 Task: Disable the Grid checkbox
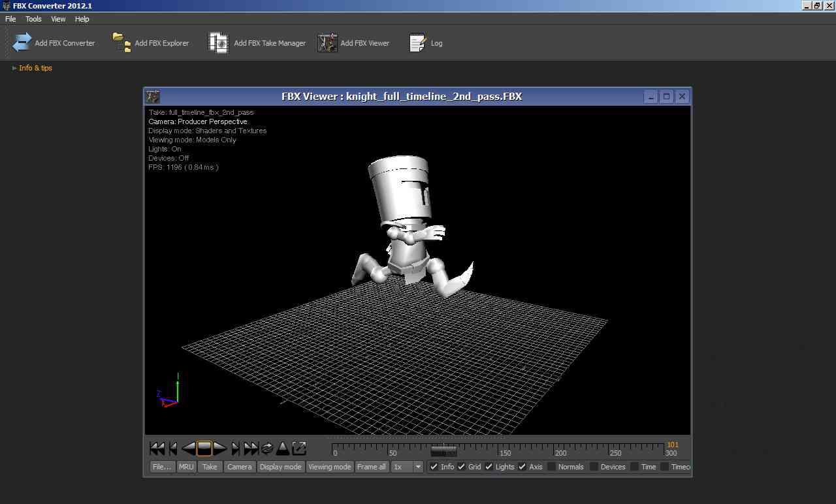[x=461, y=467]
